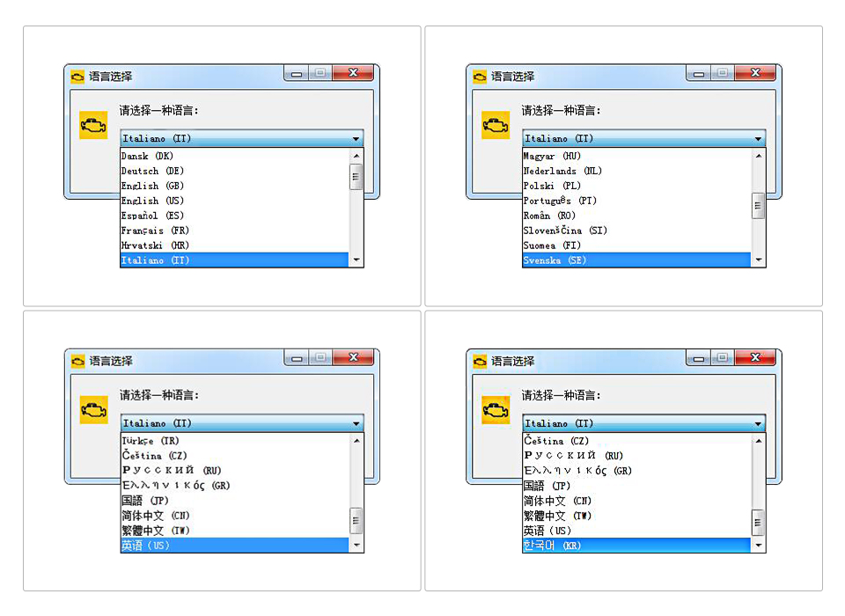
Task: Select Türkçe (TR) from the language list
Action: (x=235, y=441)
